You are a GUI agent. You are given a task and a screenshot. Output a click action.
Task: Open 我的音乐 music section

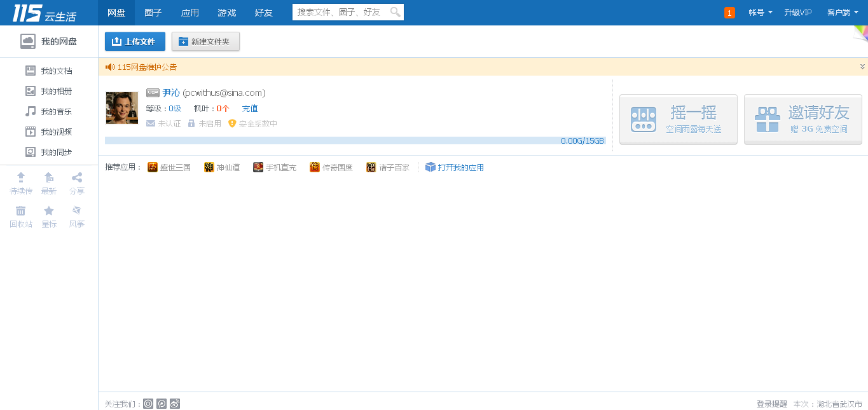(49, 111)
